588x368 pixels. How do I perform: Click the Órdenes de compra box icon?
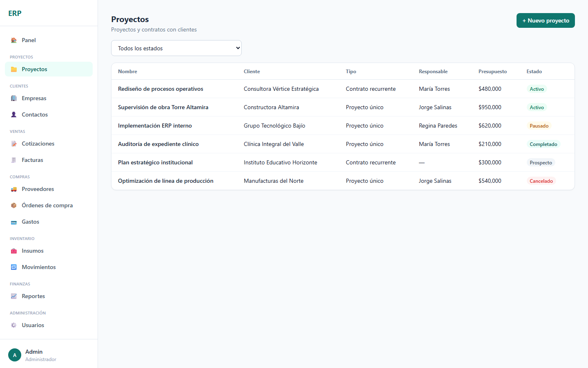pos(14,205)
